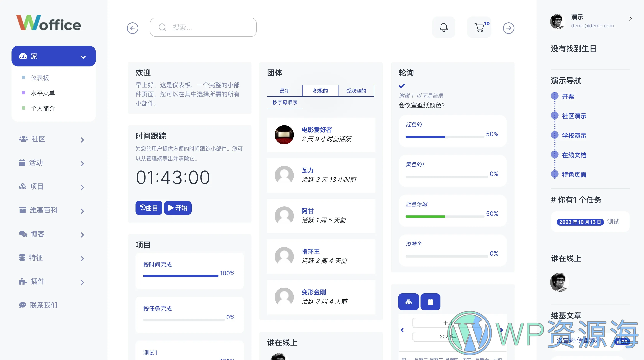Open the 2023年 year field in calendar
644x360 pixels.
(448, 336)
